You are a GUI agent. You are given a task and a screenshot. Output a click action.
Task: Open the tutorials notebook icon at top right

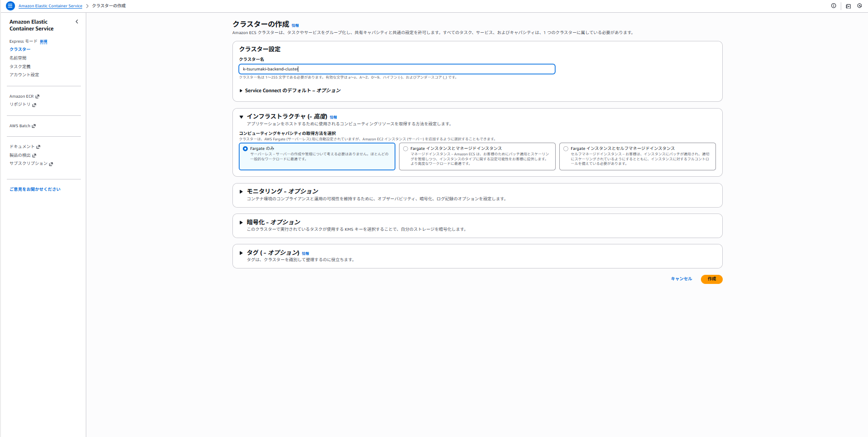(x=848, y=6)
